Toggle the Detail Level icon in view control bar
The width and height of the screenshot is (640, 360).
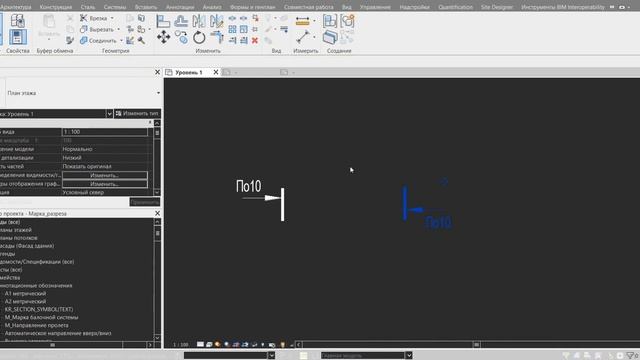click(200, 344)
